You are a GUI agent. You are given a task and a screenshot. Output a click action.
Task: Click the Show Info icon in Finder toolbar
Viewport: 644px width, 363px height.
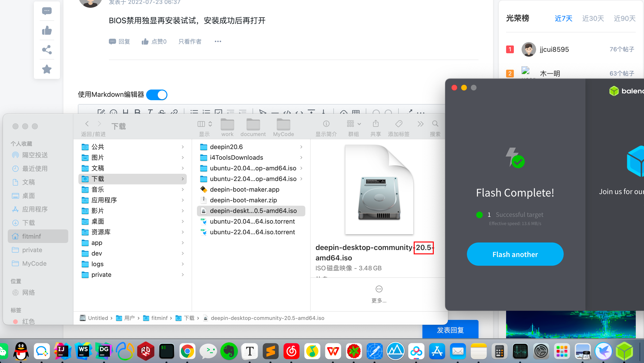point(326,124)
